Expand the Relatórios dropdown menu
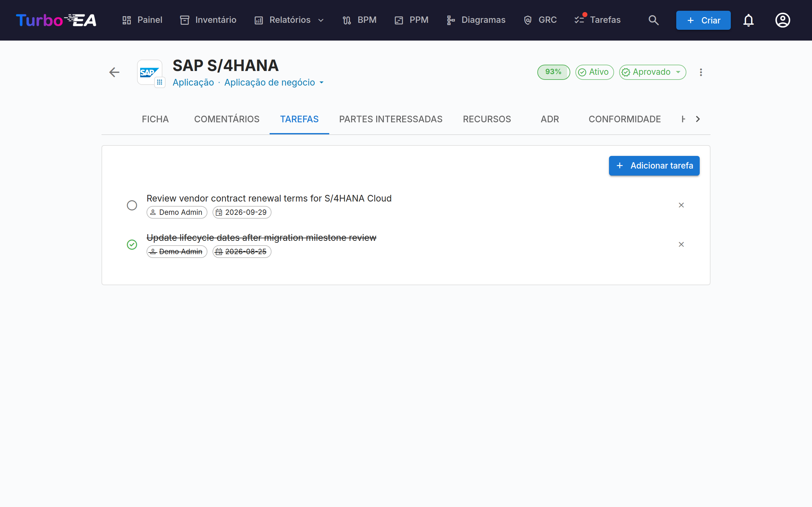This screenshot has height=507, width=812. pos(290,20)
